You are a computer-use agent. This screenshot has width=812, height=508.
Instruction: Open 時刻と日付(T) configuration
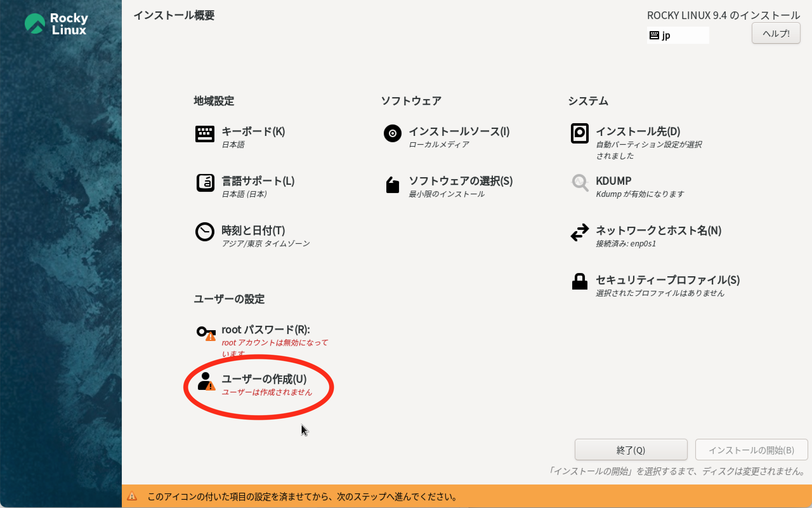click(x=253, y=231)
